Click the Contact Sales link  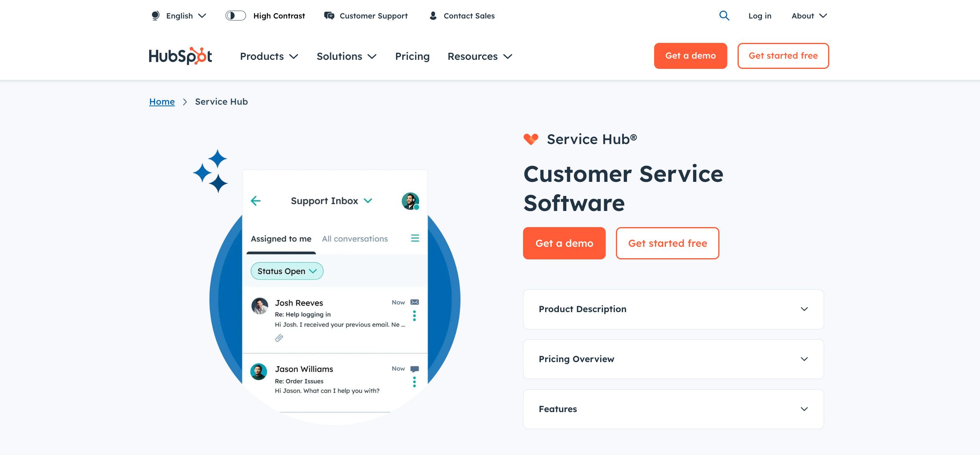point(469,16)
